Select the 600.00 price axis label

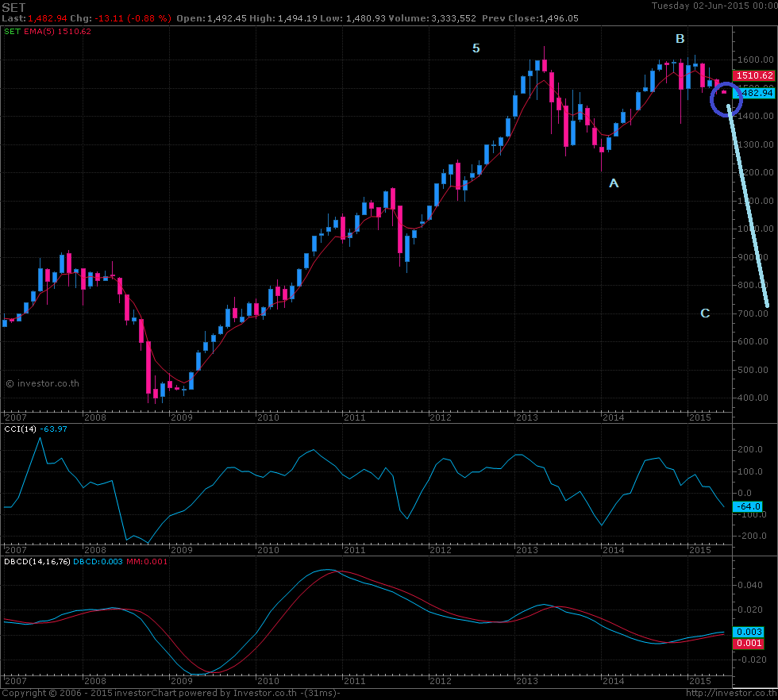click(753, 341)
